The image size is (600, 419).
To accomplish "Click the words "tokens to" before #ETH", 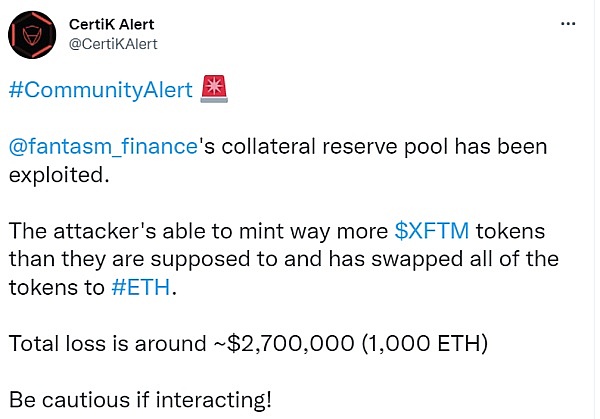I will point(57,287).
